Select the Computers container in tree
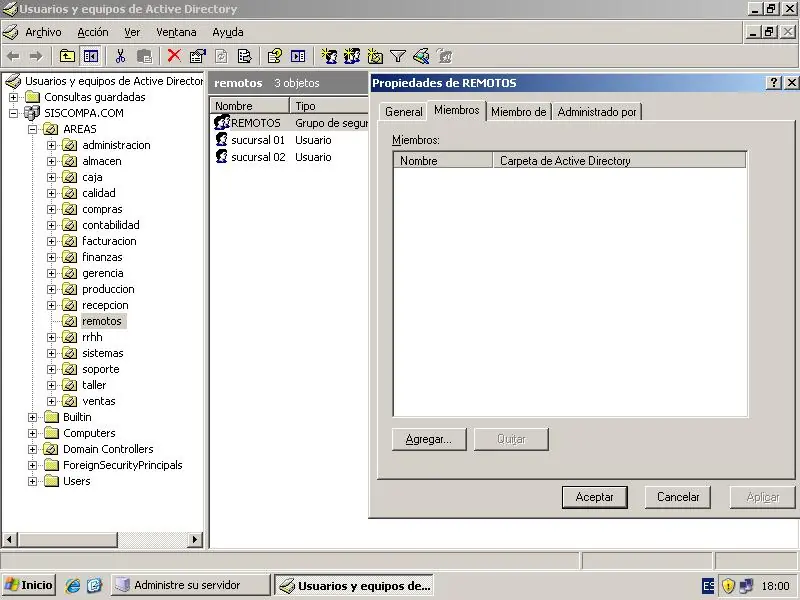The width and height of the screenshot is (800, 600). [89, 433]
